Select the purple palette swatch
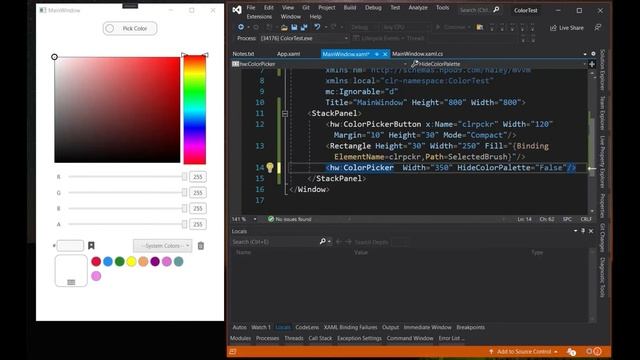Screen dimensions: 640x360 point(155,261)
